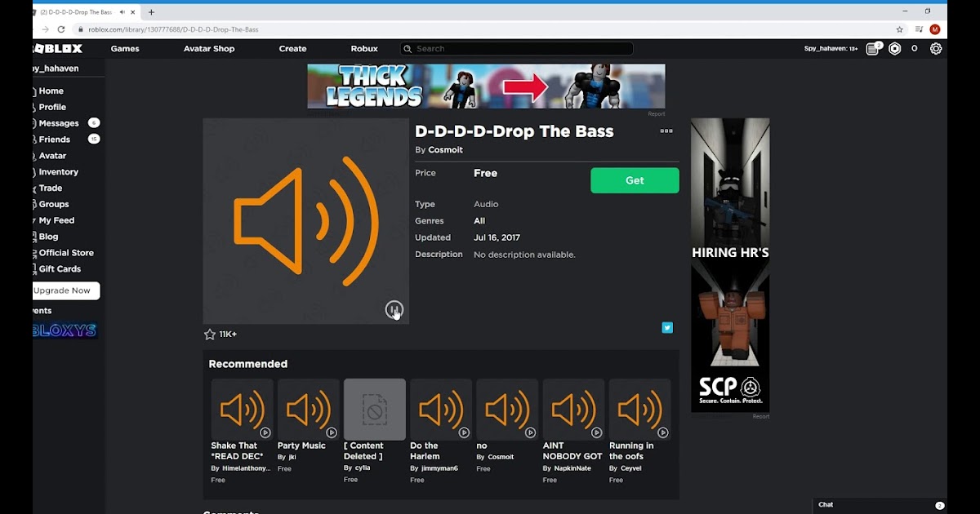
Task: Play preview of Do the Harlem audio
Action: (x=464, y=432)
